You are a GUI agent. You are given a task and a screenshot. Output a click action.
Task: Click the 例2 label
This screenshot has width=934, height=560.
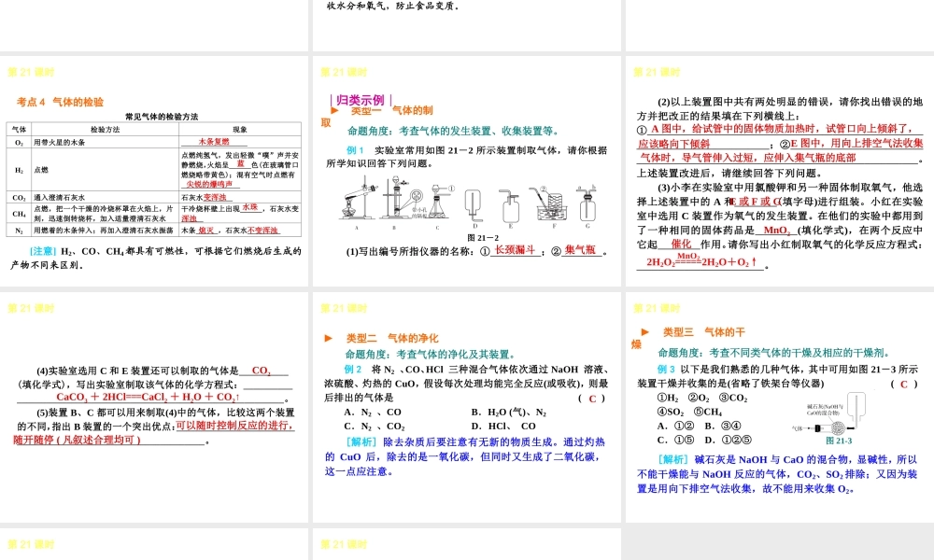coord(353,369)
